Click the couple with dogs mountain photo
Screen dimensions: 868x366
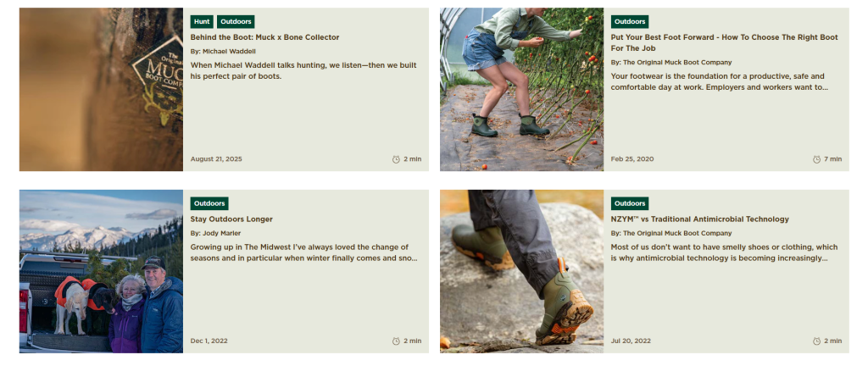(x=102, y=271)
